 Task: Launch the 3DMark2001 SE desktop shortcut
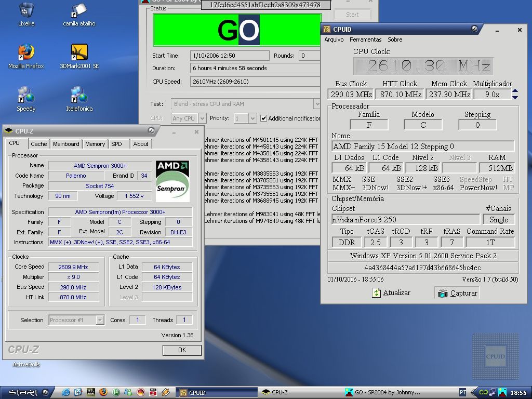(79, 57)
